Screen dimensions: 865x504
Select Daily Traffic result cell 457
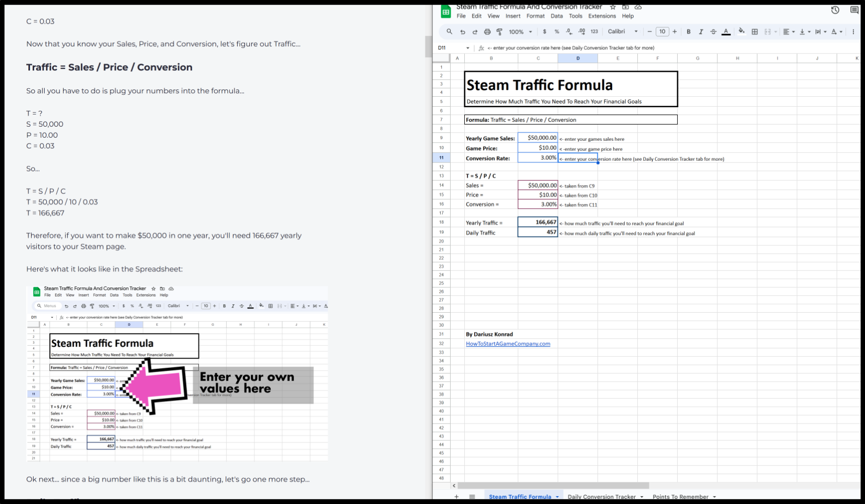[x=538, y=232]
